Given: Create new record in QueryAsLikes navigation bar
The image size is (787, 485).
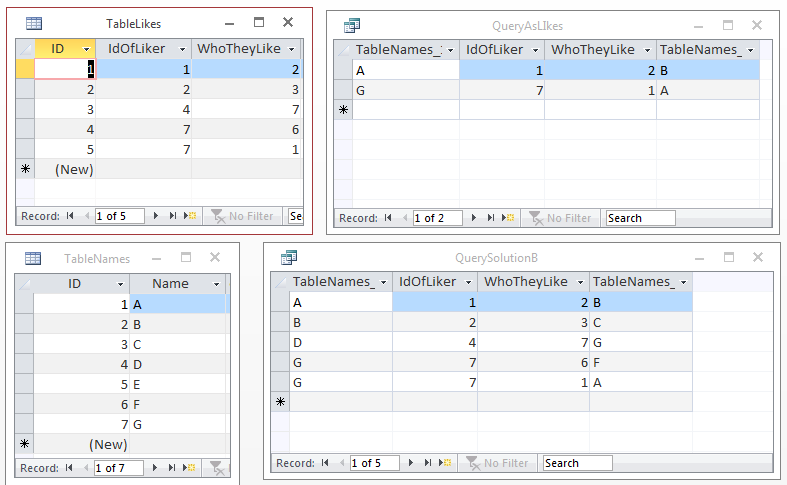Looking at the screenshot, I should coord(508,218).
